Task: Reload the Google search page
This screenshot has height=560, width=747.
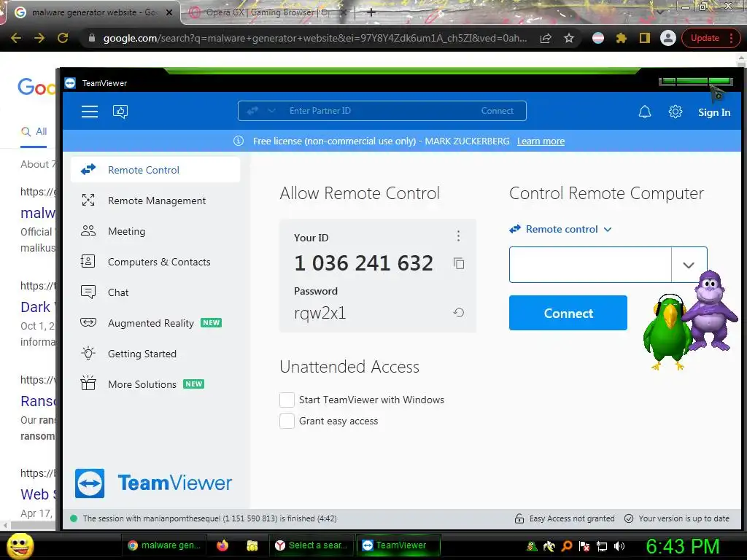Action: click(x=63, y=38)
